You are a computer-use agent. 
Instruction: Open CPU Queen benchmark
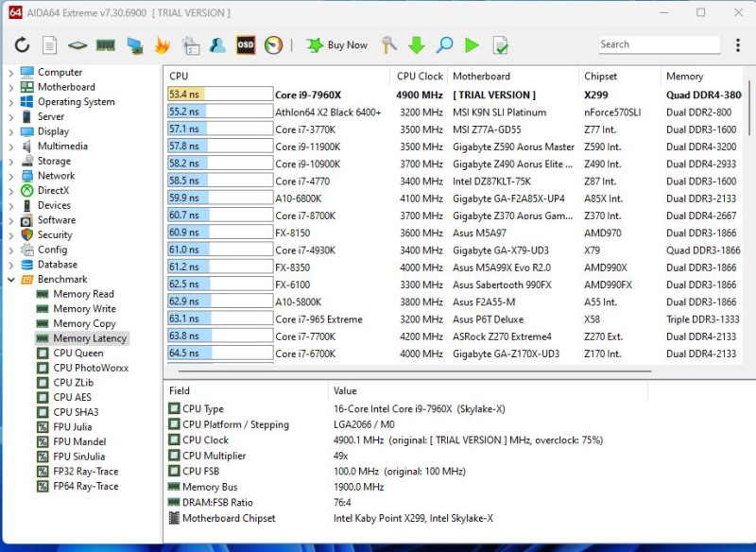pos(78,354)
